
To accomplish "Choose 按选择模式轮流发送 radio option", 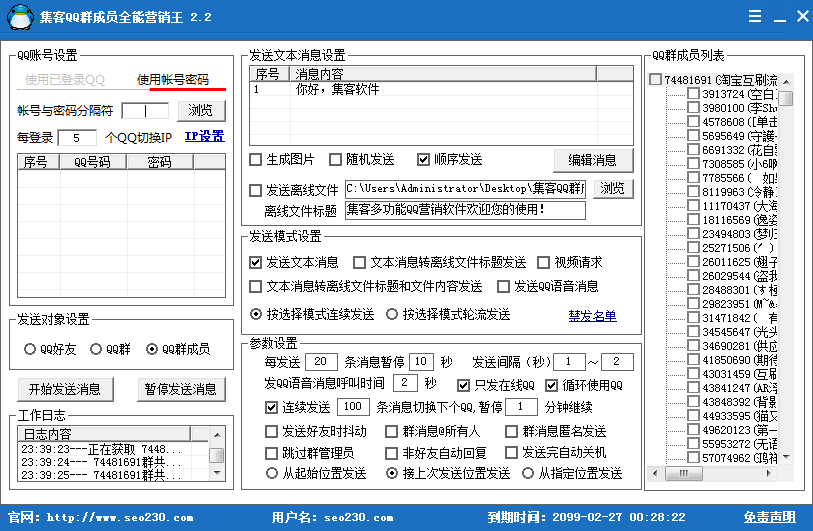I will [x=392, y=314].
